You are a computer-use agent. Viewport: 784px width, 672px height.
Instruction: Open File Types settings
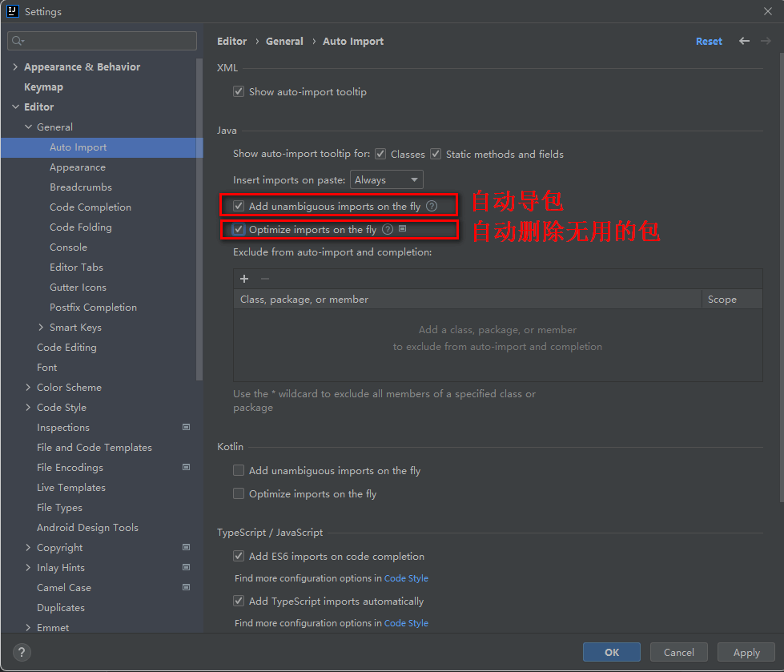tap(59, 508)
